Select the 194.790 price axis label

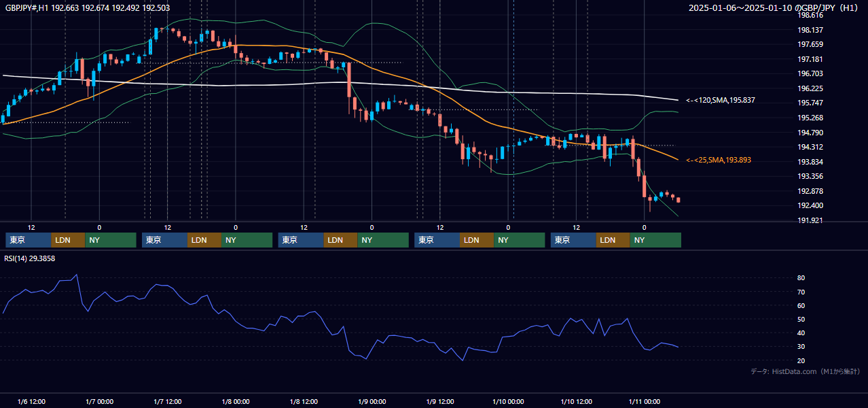tap(810, 133)
